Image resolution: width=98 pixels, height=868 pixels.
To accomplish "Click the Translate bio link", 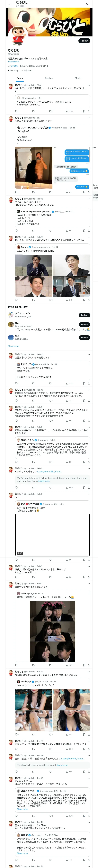I will [x=14, y=62].
